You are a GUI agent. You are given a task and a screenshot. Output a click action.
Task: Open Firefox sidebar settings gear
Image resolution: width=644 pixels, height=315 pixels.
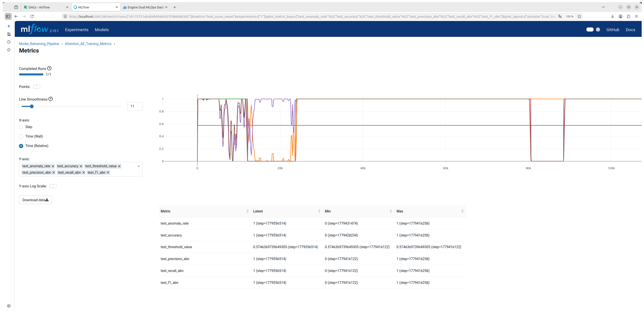coord(9,306)
